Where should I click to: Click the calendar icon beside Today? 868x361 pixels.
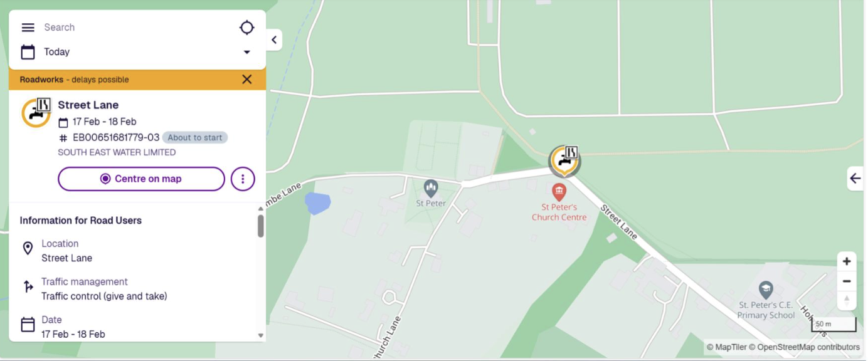tap(28, 52)
